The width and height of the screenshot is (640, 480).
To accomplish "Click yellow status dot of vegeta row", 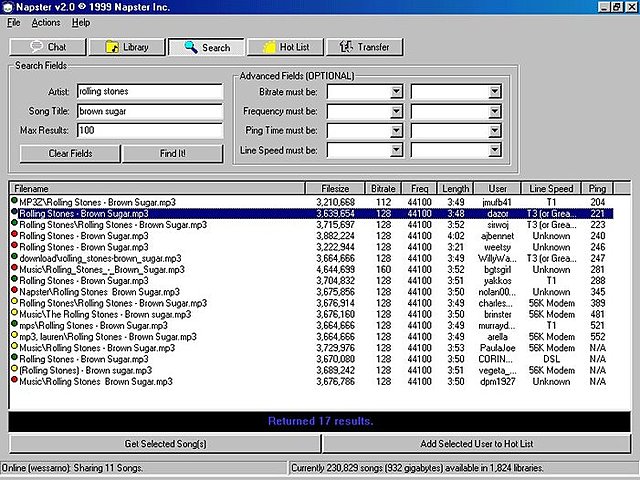I will coord(14,369).
